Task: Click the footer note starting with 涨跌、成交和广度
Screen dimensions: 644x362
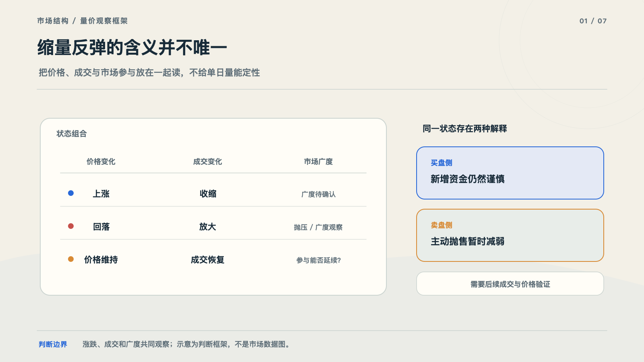Action: (x=187, y=344)
